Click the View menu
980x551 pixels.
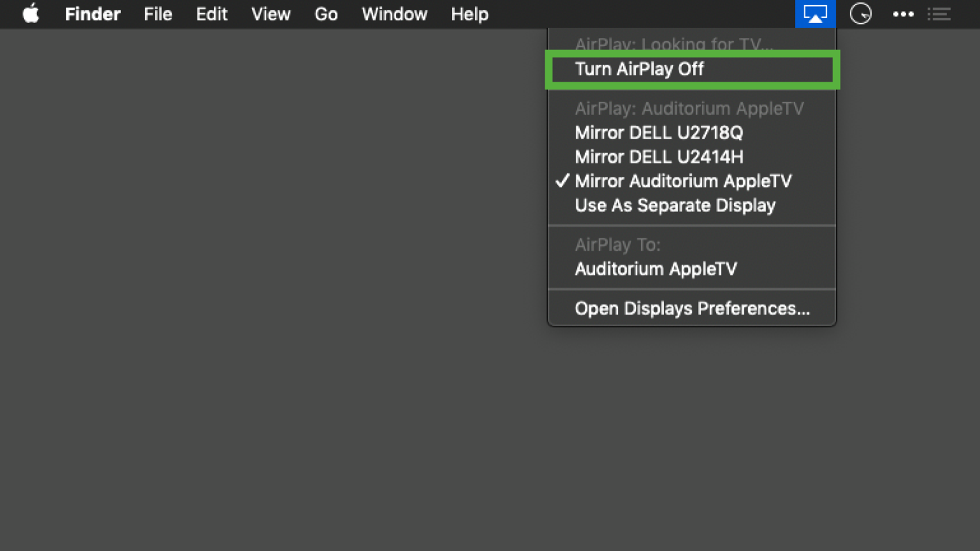[270, 14]
